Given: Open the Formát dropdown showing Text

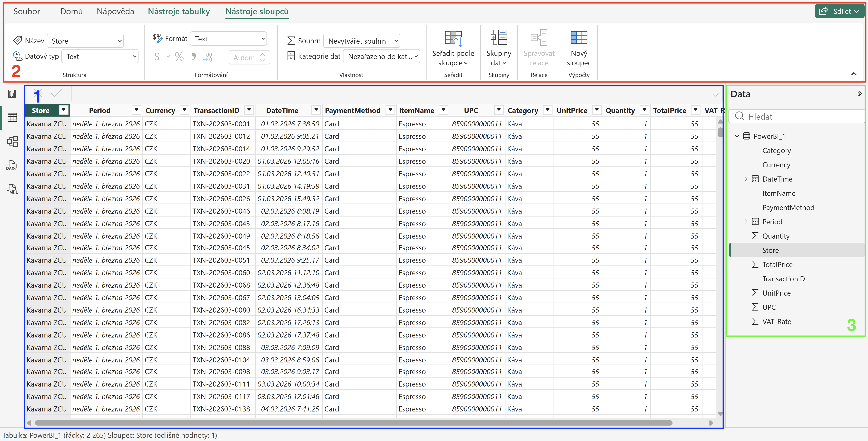Looking at the screenshot, I should 229,39.
